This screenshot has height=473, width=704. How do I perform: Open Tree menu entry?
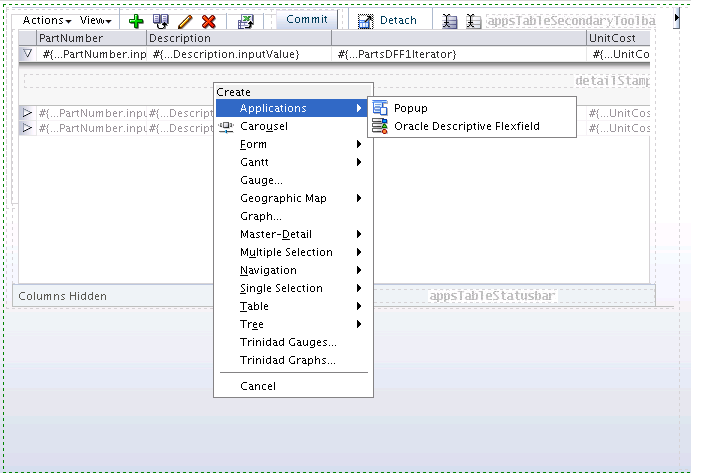point(292,324)
